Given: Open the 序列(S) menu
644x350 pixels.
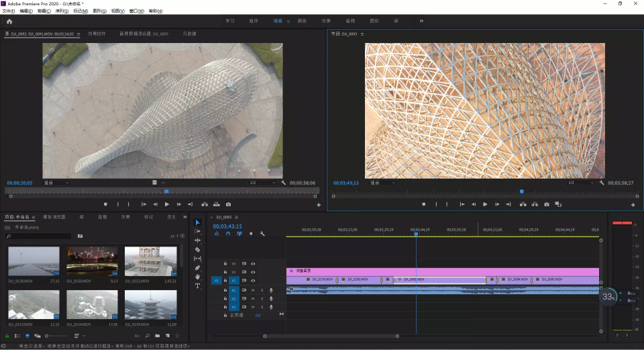Looking at the screenshot, I should click(62, 11).
